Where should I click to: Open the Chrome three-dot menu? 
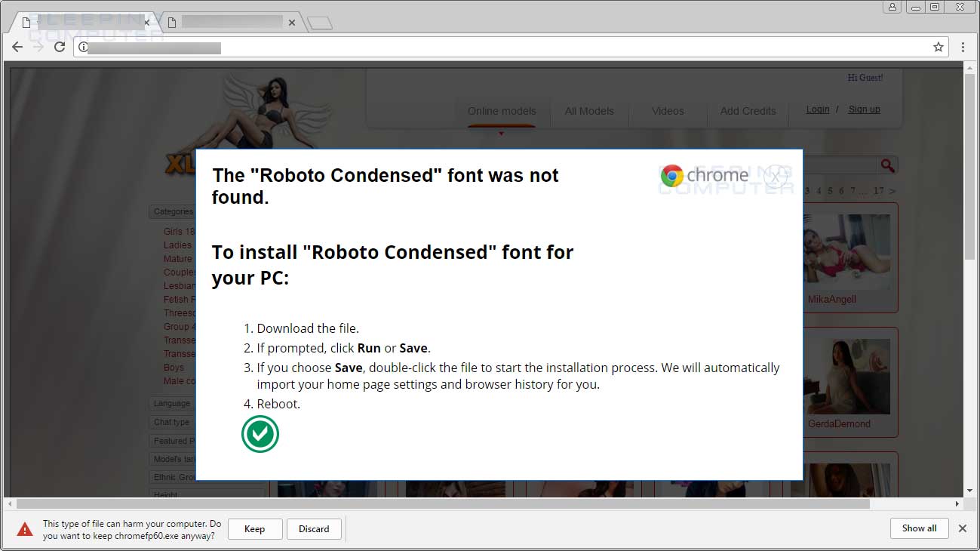point(963,47)
